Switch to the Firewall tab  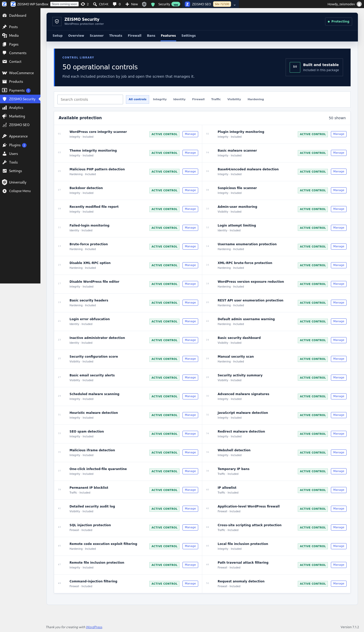tap(134, 36)
